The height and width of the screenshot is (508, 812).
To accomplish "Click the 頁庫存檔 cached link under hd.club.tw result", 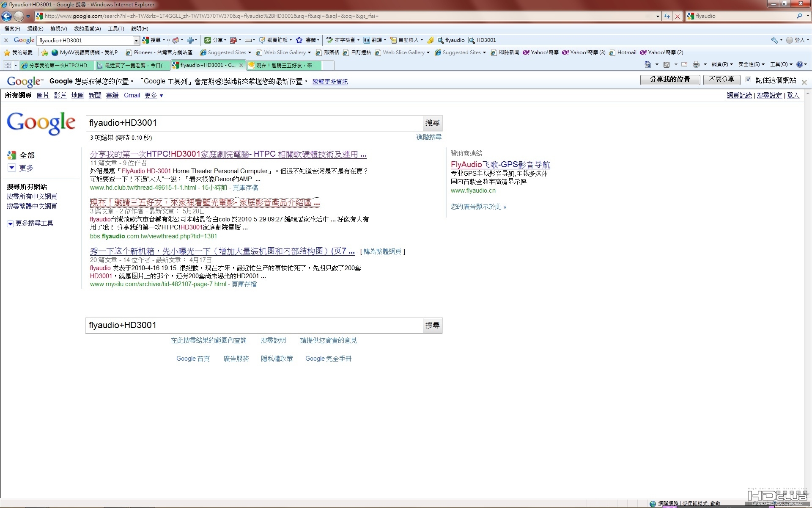I will pos(245,188).
